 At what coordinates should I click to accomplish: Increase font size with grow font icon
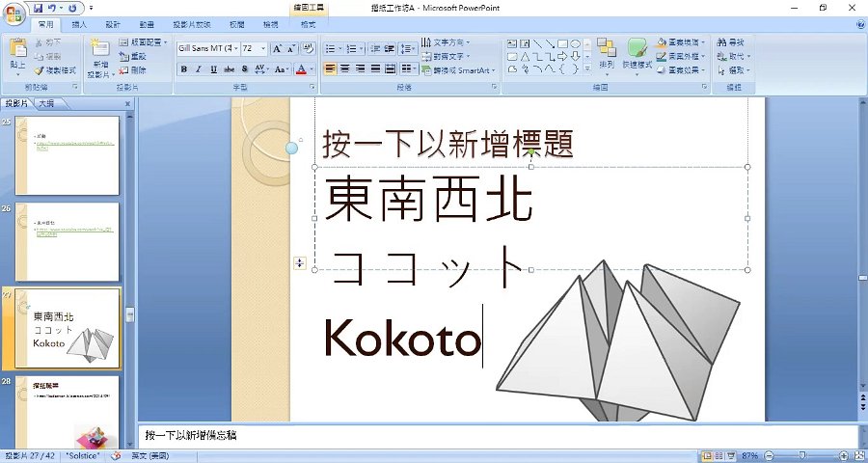coord(277,48)
